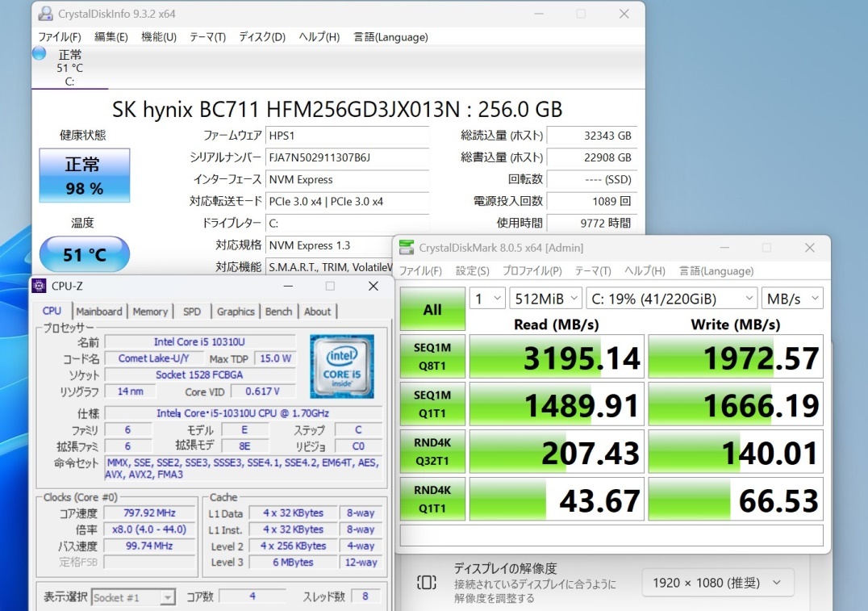This screenshot has width=868, height=611.
Task: Open ヘルプ(H) menu in CrystalDiskMark
Action: 645,271
